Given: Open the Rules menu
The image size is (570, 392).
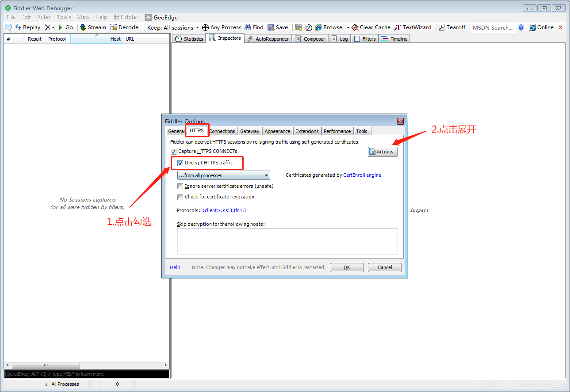Looking at the screenshot, I should pyautogui.click(x=44, y=17).
